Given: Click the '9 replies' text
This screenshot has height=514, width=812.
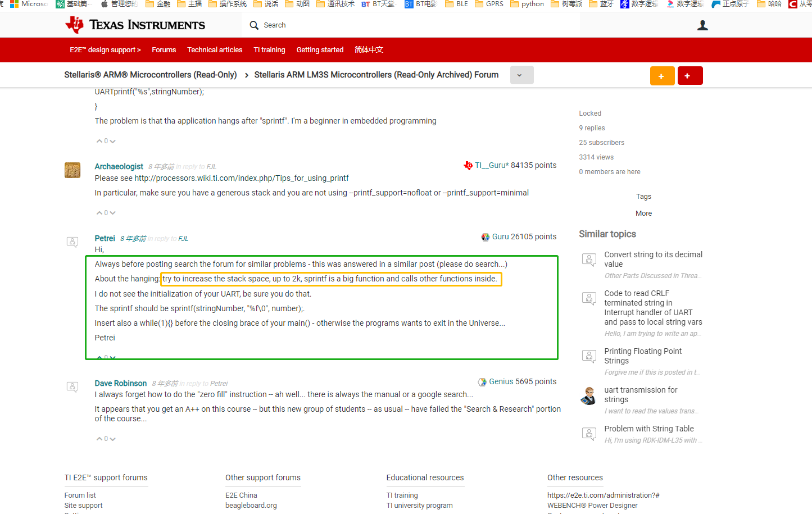Looking at the screenshot, I should (592, 128).
